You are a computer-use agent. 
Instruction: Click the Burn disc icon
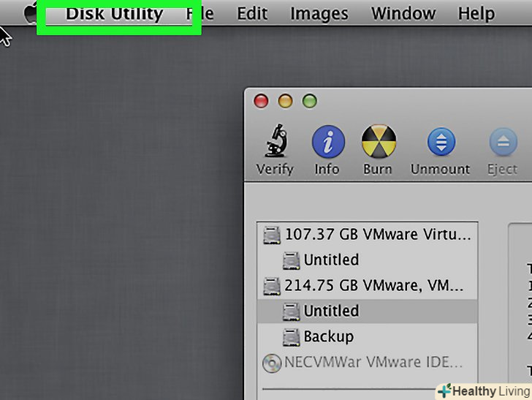(x=379, y=141)
